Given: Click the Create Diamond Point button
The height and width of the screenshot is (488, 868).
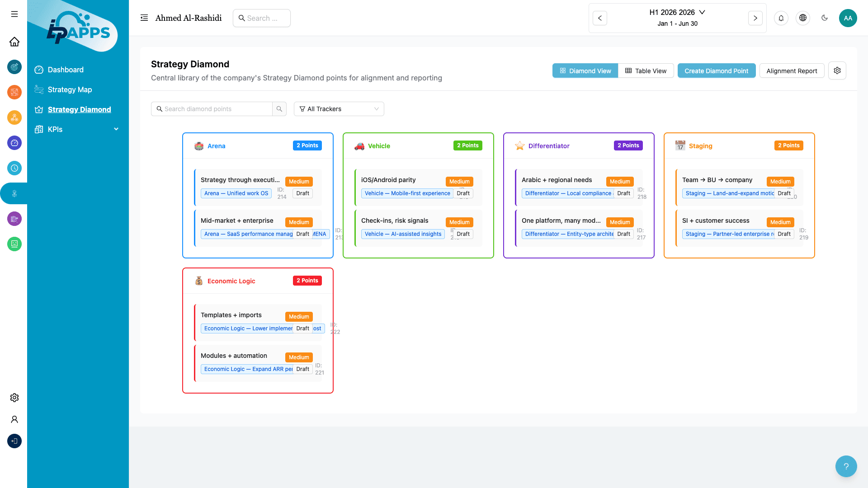Looking at the screenshot, I should tap(716, 70).
